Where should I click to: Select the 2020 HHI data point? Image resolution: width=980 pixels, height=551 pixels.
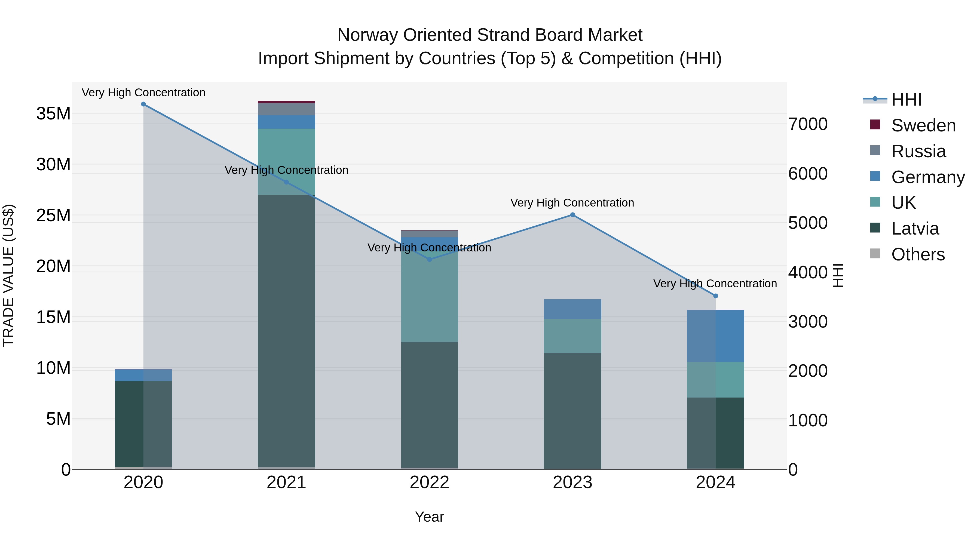[143, 104]
